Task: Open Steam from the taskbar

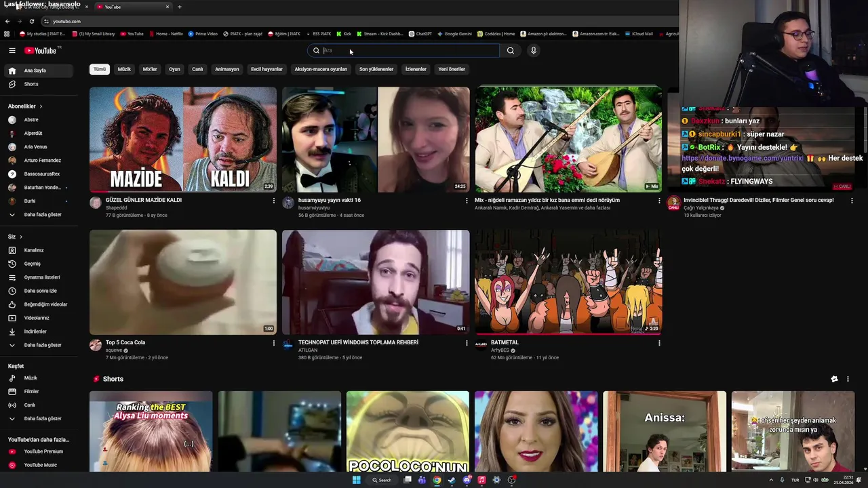Action: [452, 480]
